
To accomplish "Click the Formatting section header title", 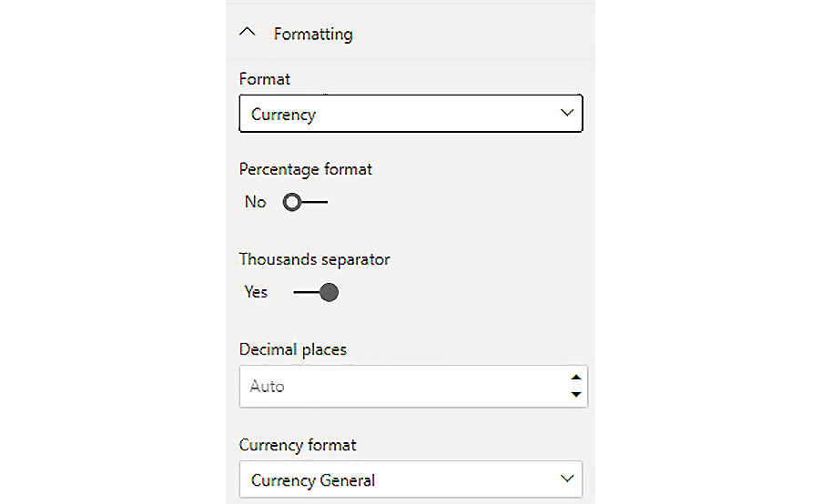I will tap(313, 35).
